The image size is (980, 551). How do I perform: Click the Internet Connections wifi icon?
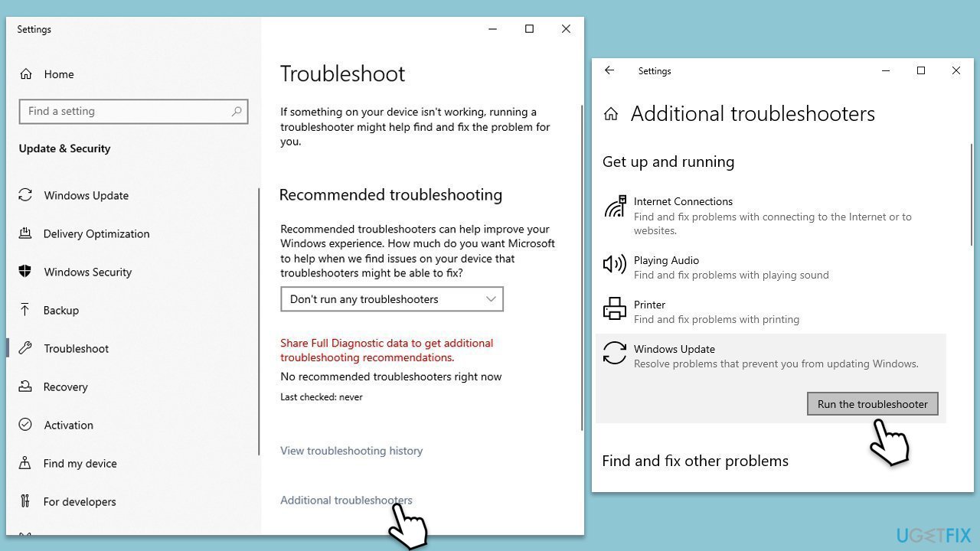pyautogui.click(x=615, y=207)
